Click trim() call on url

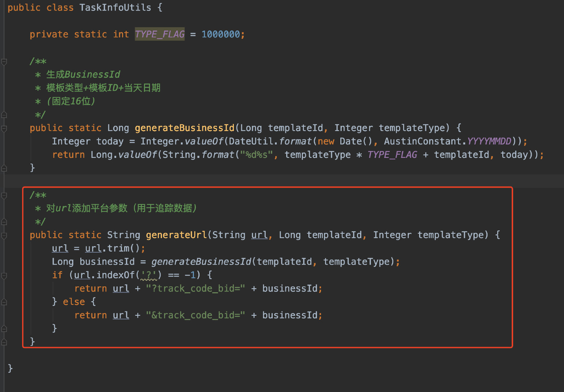pyautogui.click(x=123, y=248)
